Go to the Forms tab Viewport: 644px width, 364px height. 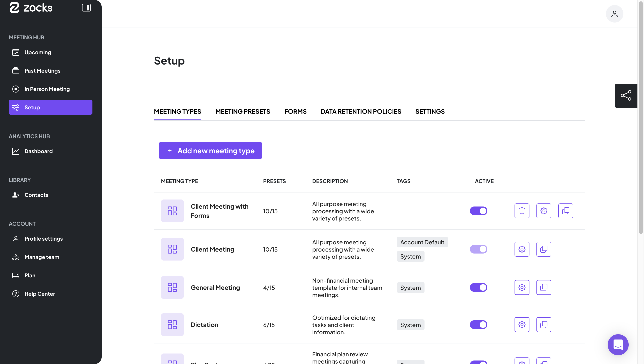pos(295,112)
